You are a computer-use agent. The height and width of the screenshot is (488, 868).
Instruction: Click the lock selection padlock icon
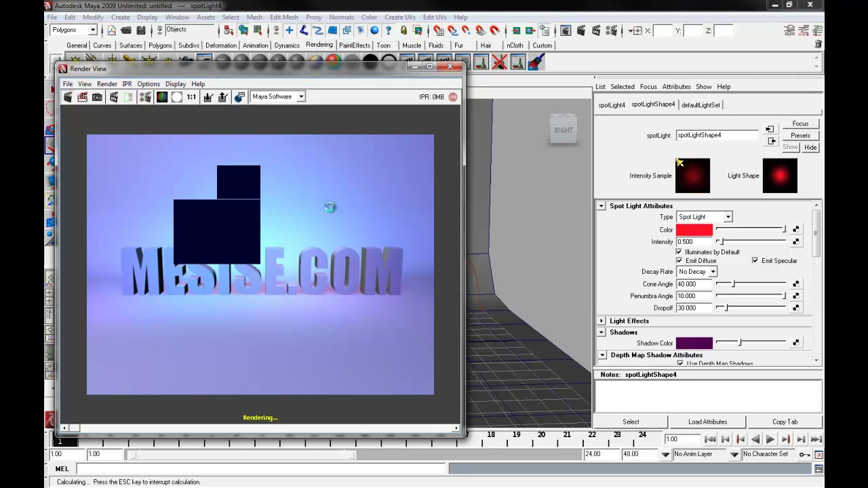click(403, 30)
